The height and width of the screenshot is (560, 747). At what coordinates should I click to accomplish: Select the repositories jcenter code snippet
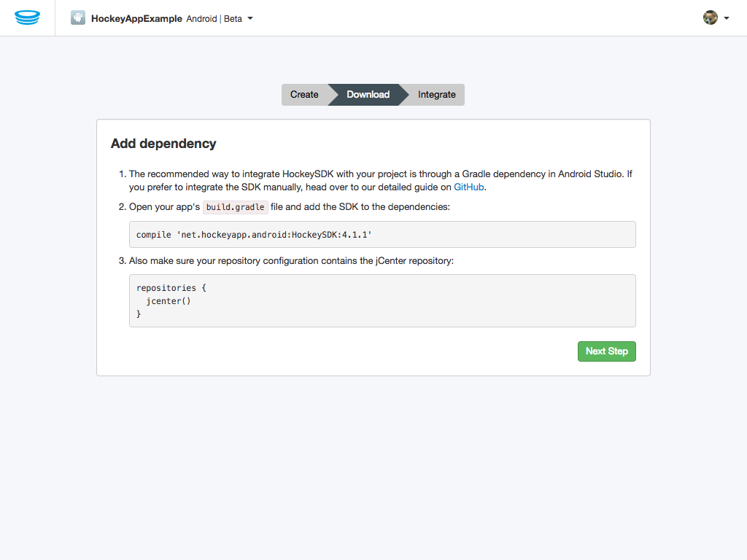382,300
